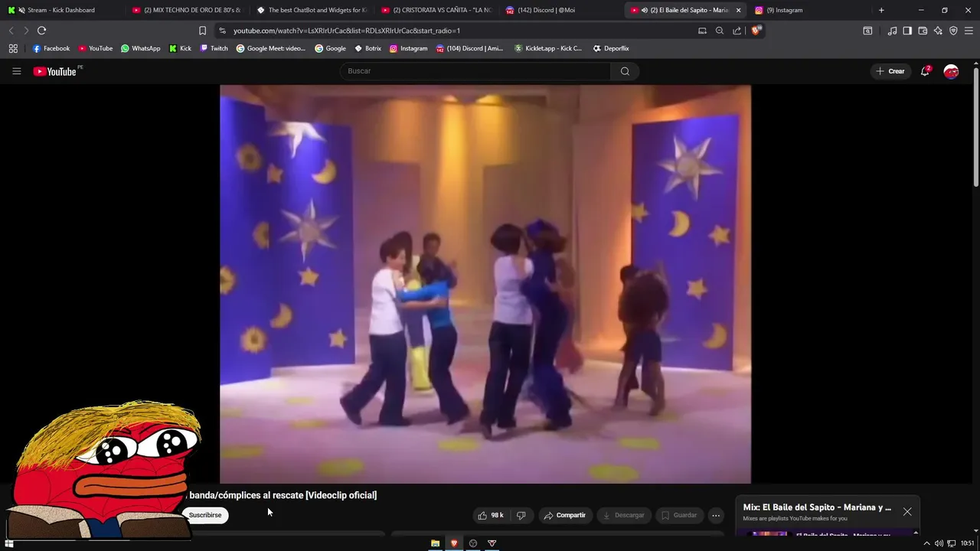This screenshot has width=980, height=551.
Task: Open Brave browser from the taskbar
Action: (x=454, y=543)
